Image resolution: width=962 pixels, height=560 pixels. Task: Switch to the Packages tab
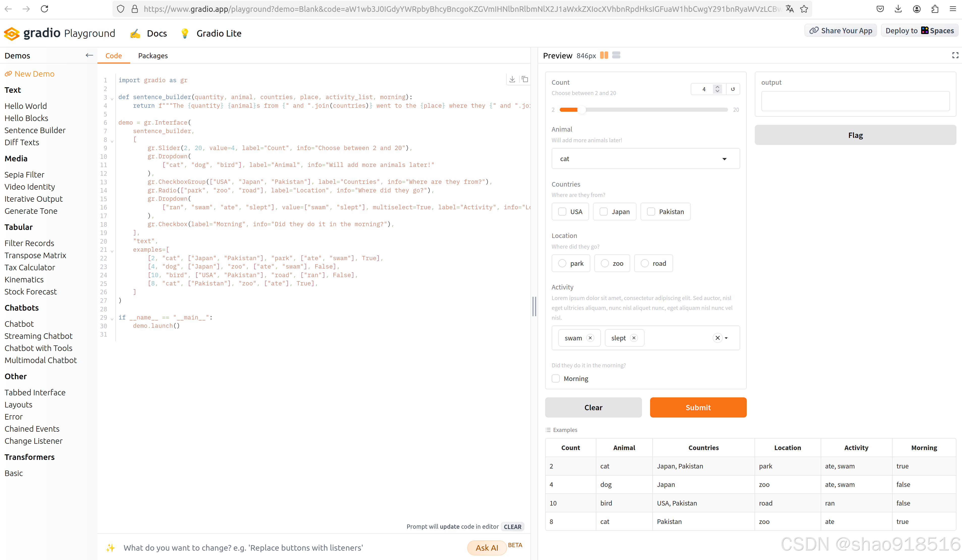click(x=153, y=56)
